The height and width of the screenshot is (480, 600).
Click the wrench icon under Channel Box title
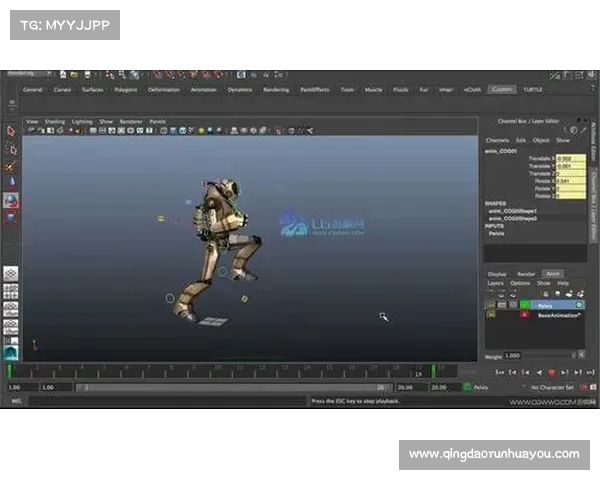pyautogui.click(x=584, y=131)
